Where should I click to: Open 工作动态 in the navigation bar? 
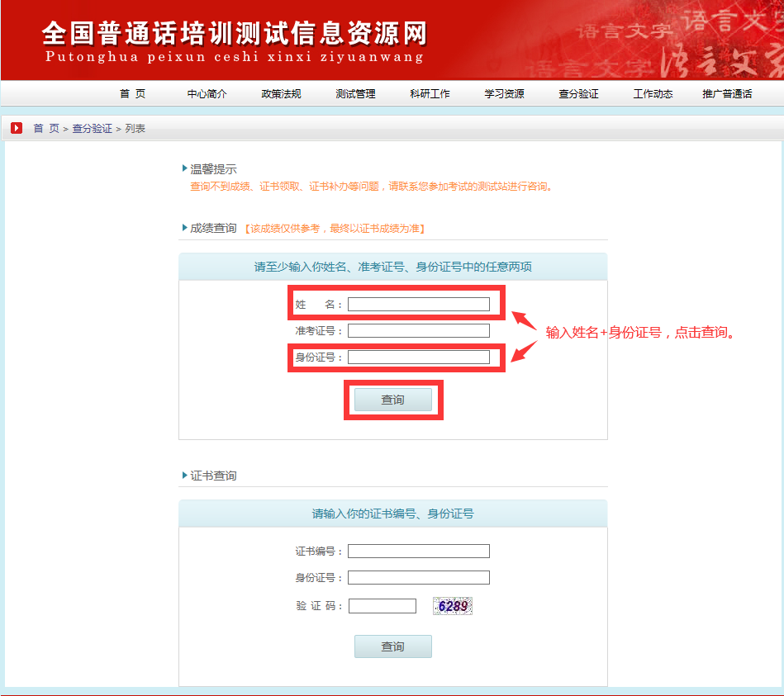click(653, 94)
